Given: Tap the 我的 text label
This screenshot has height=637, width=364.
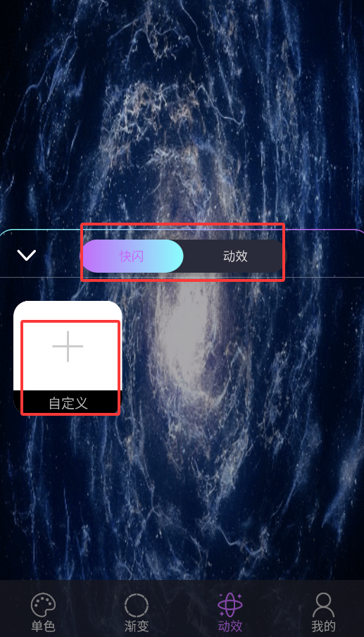Looking at the screenshot, I should (x=323, y=626).
